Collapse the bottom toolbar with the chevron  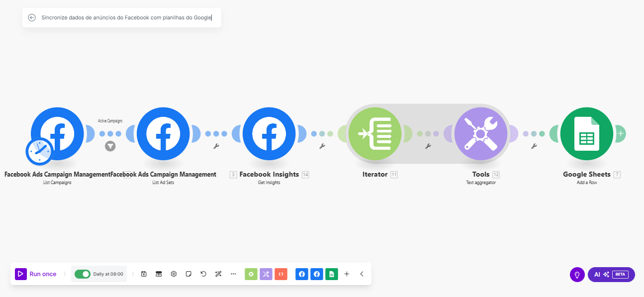(362, 274)
